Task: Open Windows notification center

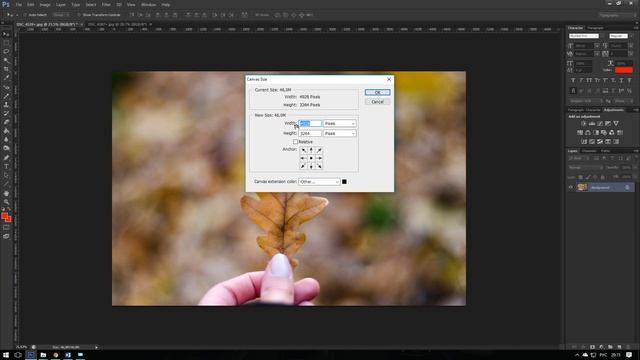Action: point(629,355)
